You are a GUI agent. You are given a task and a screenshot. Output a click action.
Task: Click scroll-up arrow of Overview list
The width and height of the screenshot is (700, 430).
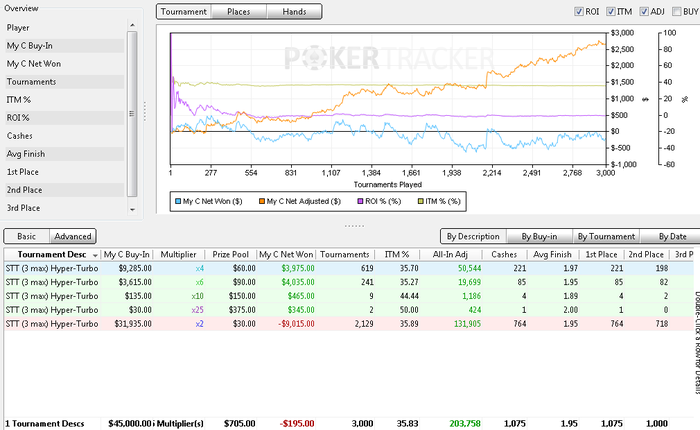click(132, 25)
